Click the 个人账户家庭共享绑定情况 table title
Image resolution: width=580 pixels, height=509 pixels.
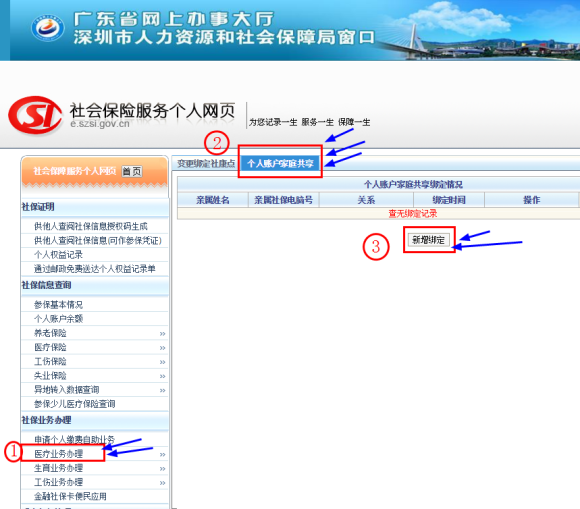[x=413, y=184]
